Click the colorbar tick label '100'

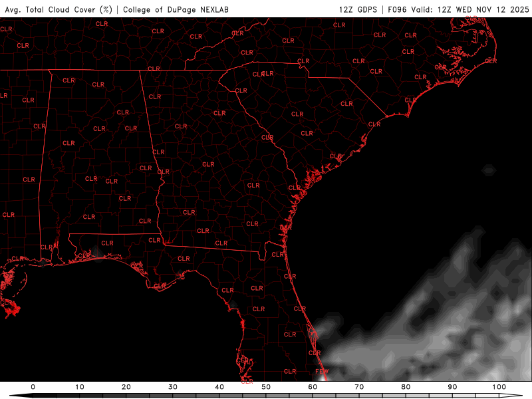[499, 387]
